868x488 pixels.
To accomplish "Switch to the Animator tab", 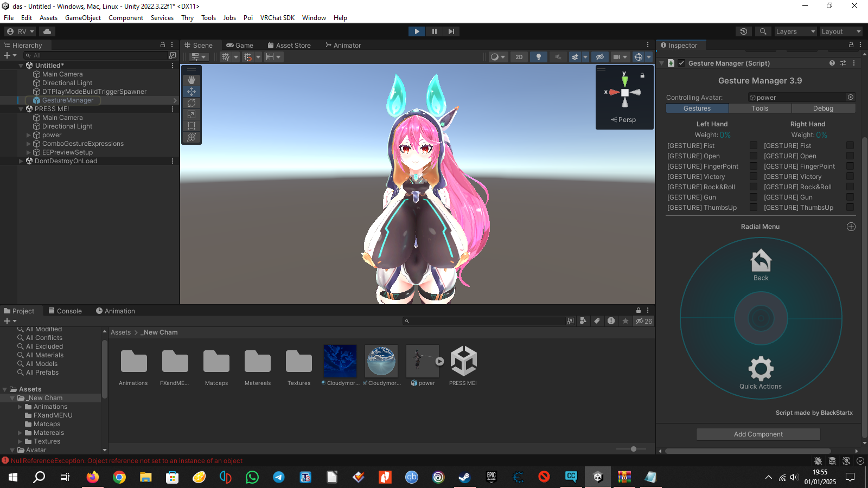I will pos(343,46).
